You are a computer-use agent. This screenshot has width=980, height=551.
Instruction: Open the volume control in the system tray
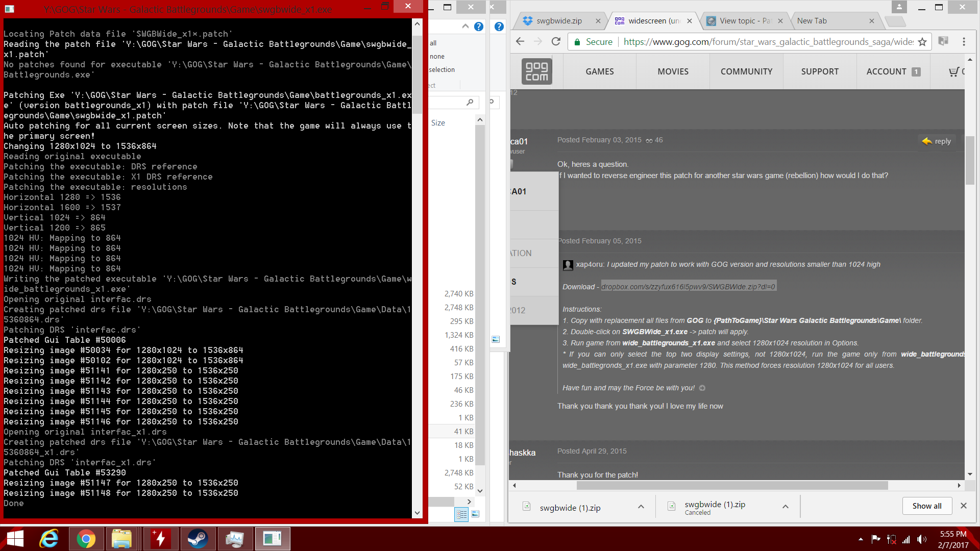(922, 539)
